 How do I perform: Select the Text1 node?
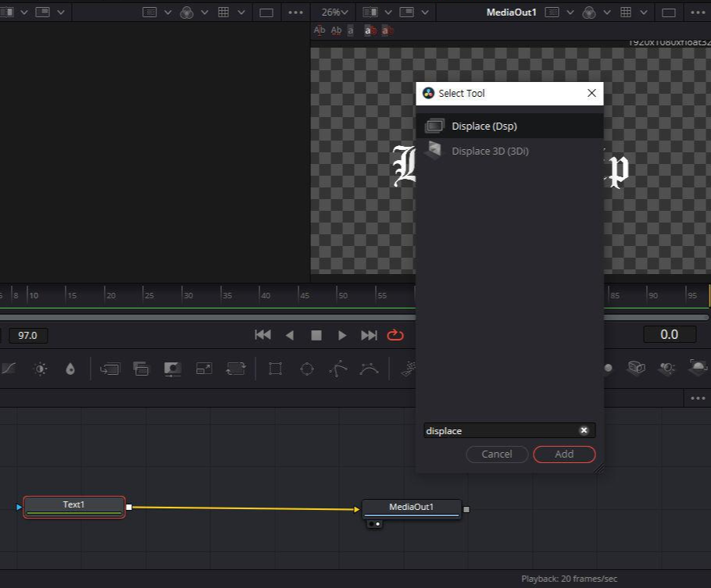pyautogui.click(x=74, y=506)
